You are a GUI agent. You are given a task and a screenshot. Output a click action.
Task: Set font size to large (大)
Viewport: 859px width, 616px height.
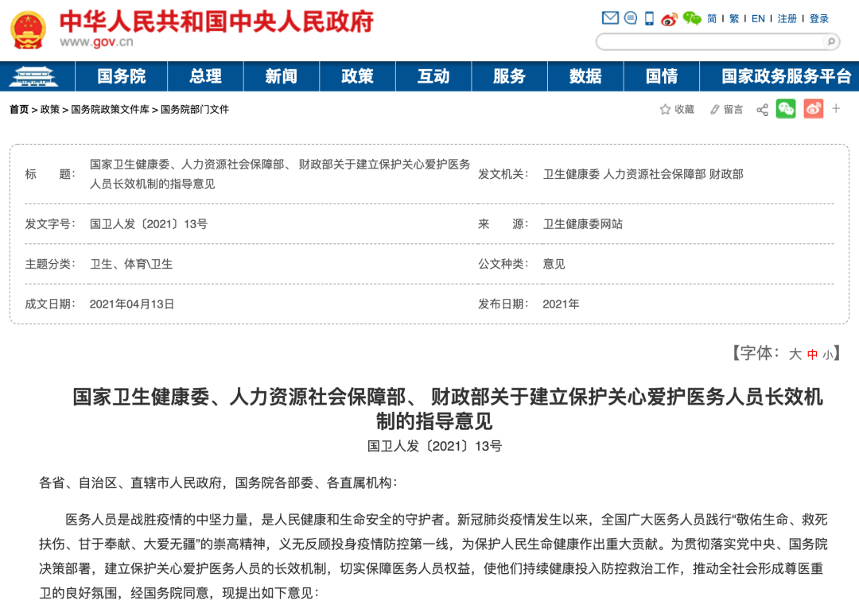point(795,354)
